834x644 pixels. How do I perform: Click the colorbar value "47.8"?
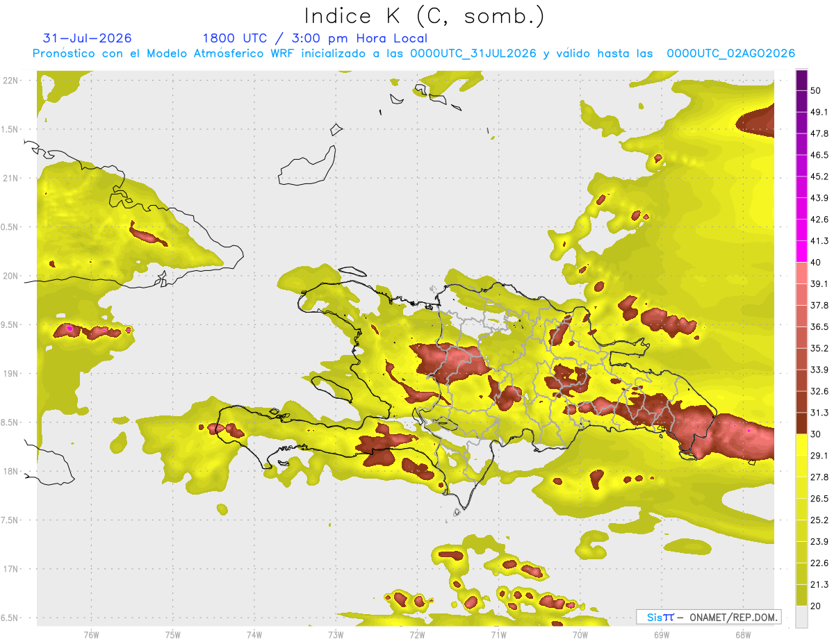pos(819,133)
